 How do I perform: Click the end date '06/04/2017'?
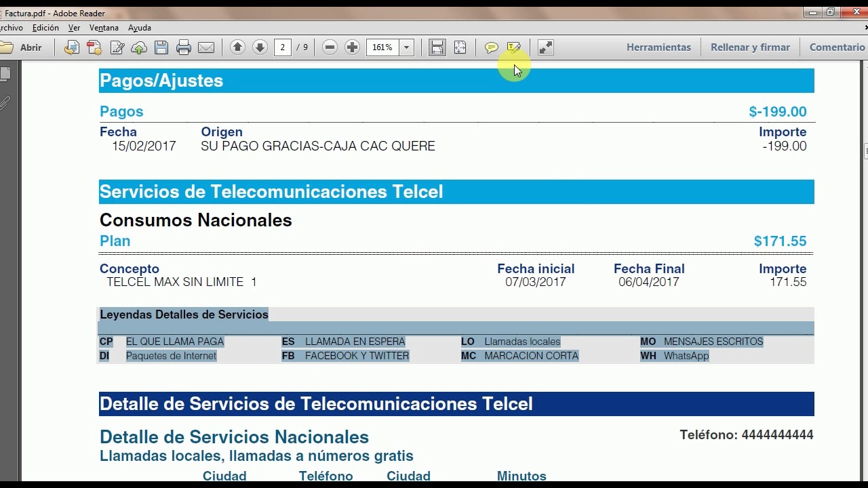pos(649,282)
